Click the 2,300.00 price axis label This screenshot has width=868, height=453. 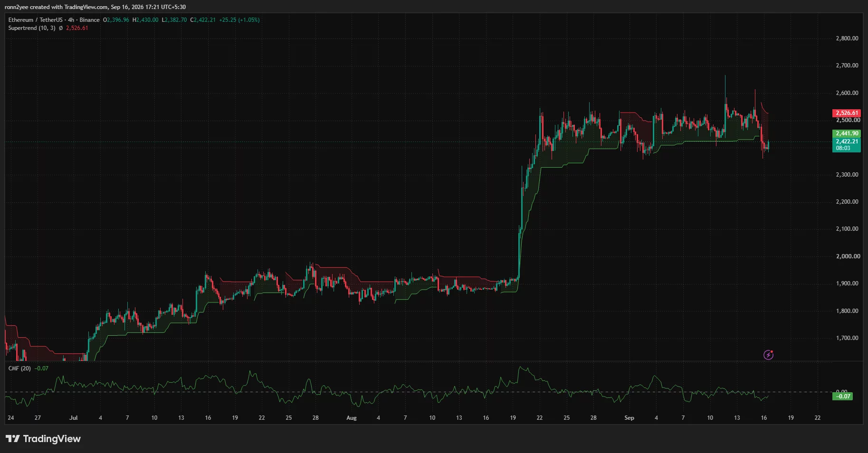(847, 175)
